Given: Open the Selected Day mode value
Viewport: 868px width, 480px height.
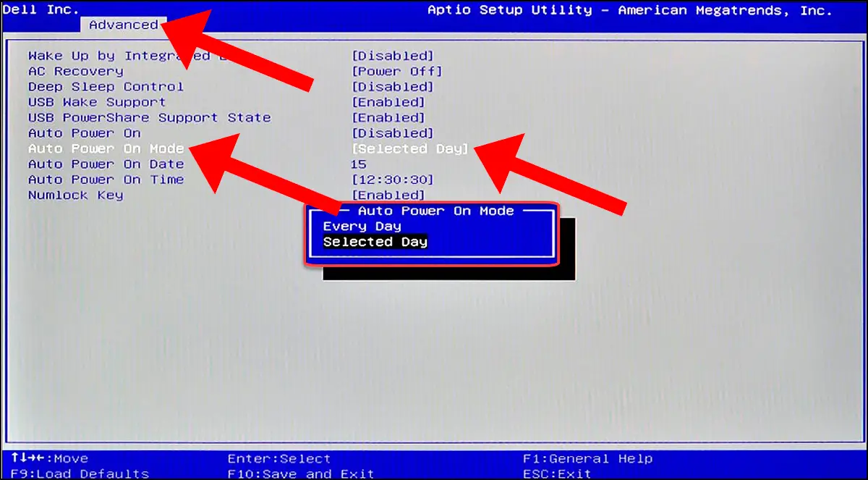Looking at the screenshot, I should 410,148.
